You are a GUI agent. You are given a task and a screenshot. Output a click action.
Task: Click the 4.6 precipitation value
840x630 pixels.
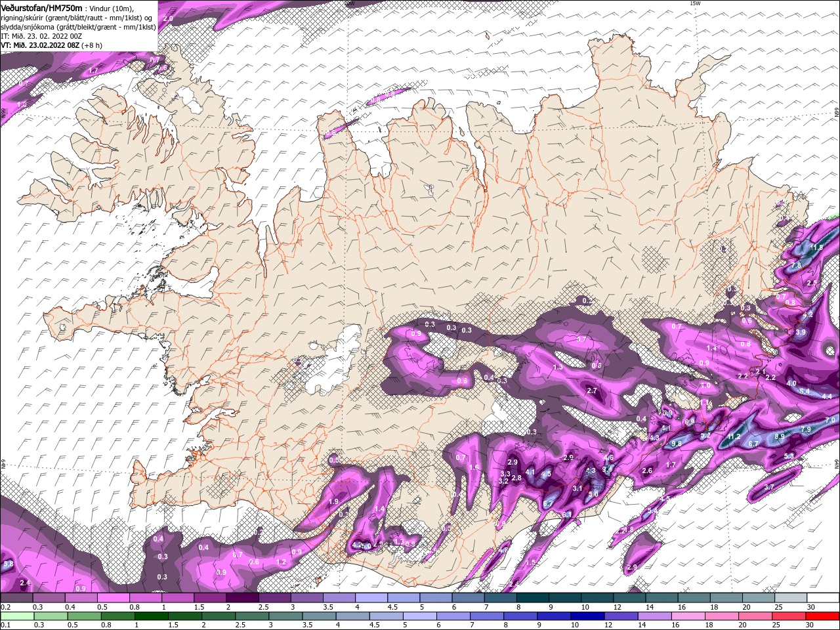click(x=608, y=458)
